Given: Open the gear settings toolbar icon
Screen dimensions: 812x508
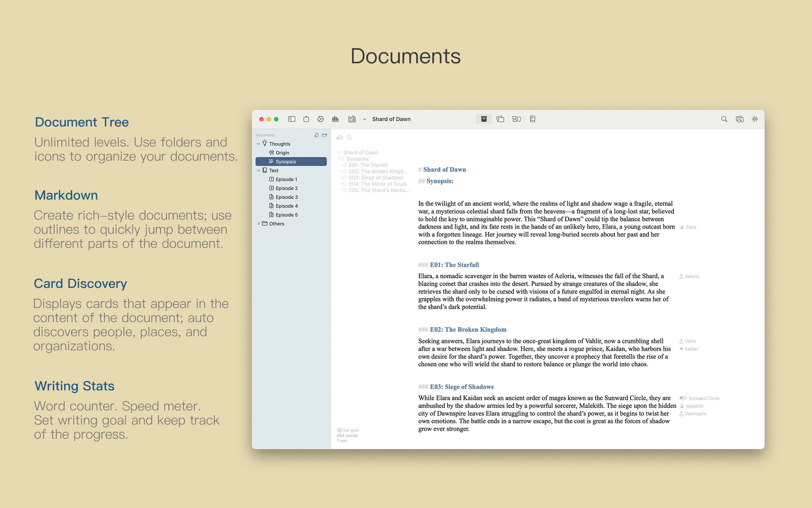Looking at the screenshot, I should coord(321,119).
